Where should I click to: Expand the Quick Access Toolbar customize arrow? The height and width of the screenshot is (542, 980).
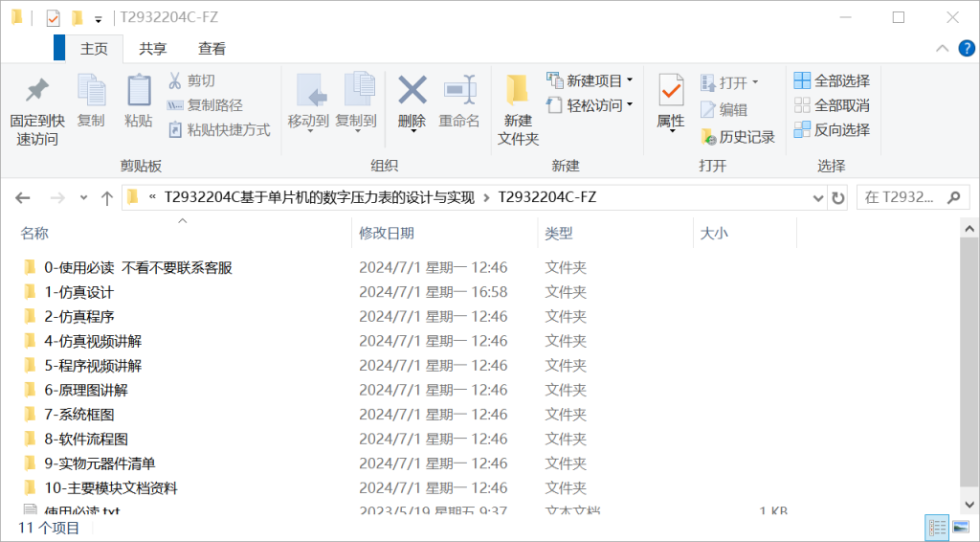click(x=99, y=19)
